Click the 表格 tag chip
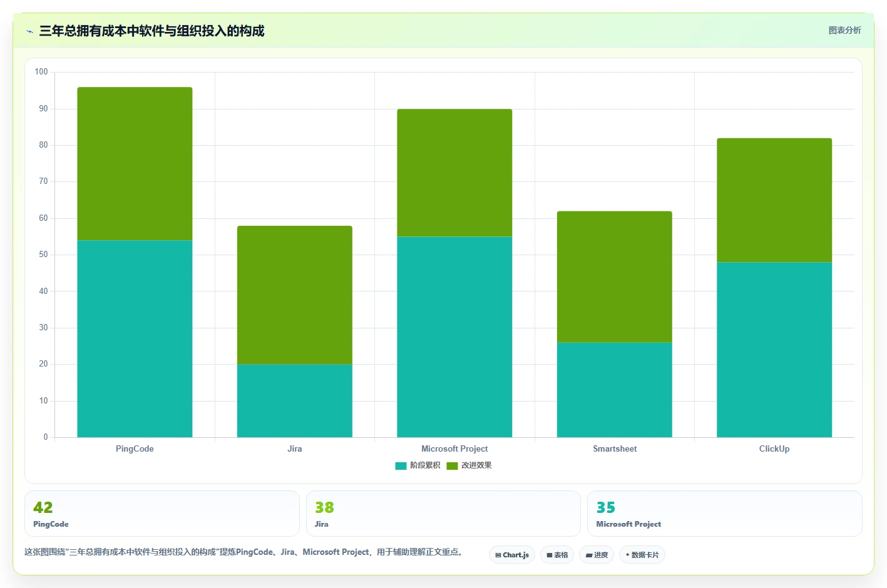The height and width of the screenshot is (588, 887). [x=557, y=555]
